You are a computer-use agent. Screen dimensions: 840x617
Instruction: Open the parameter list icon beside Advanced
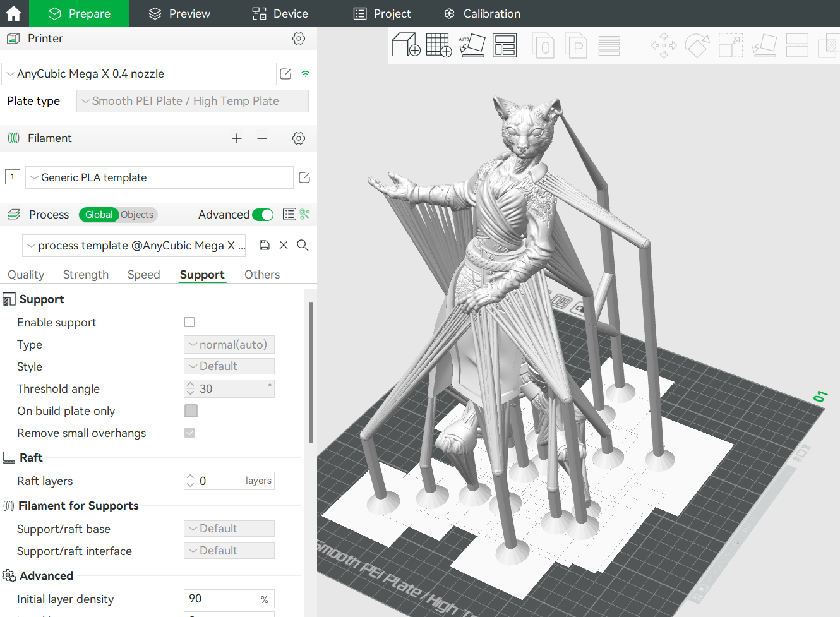(289, 214)
